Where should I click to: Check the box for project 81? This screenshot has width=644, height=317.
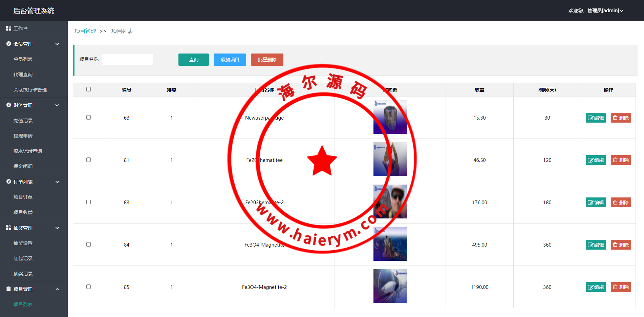[88, 160]
